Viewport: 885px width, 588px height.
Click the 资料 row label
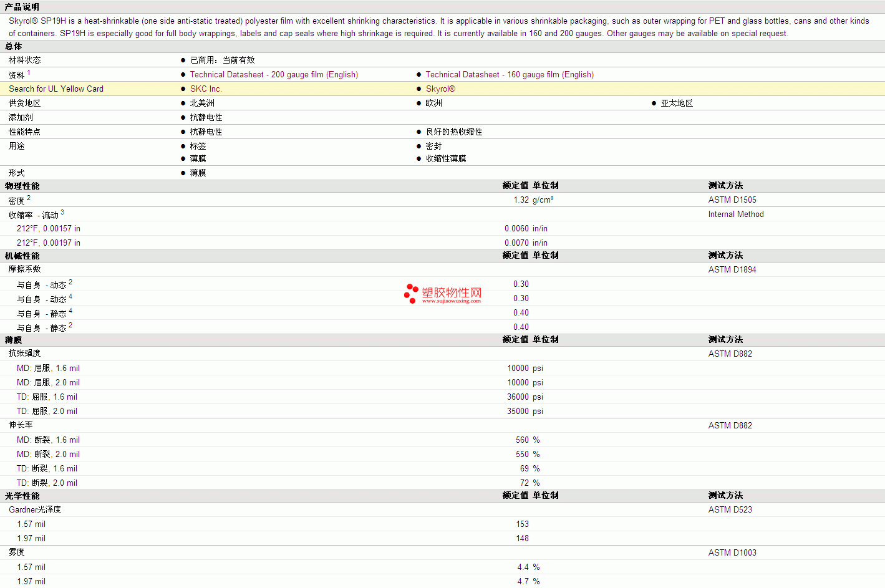pos(17,75)
